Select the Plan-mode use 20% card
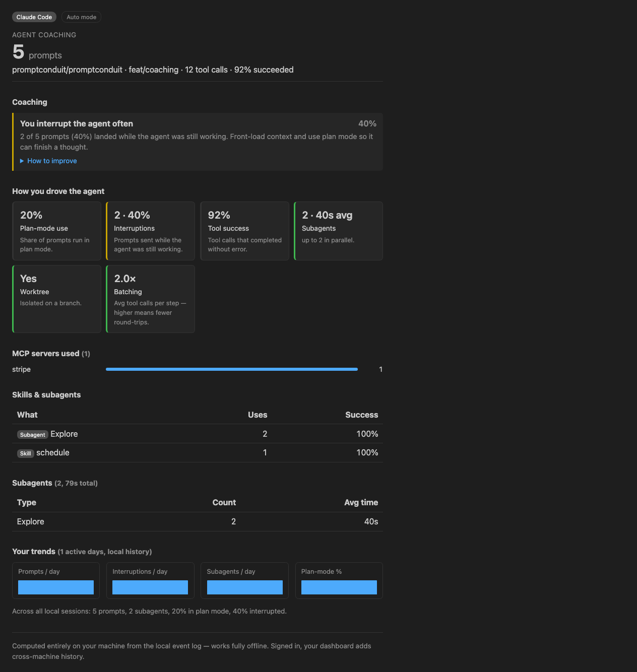The image size is (637, 672). point(56,231)
